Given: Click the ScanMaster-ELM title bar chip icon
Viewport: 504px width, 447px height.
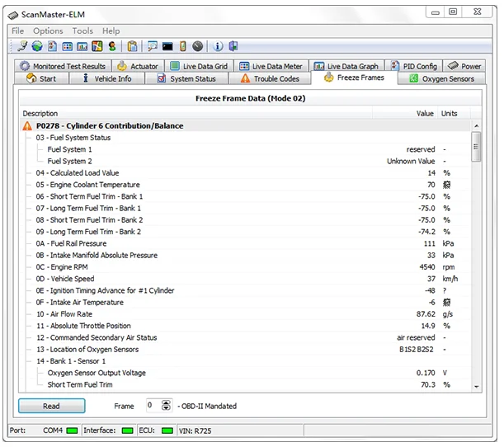Looking at the screenshot, I should (x=13, y=15).
